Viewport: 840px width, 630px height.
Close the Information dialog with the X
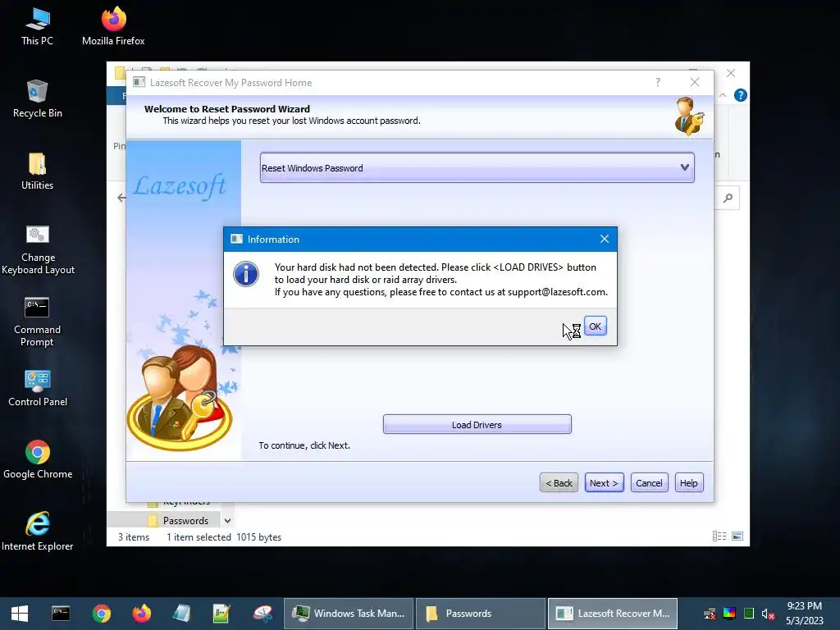(605, 239)
